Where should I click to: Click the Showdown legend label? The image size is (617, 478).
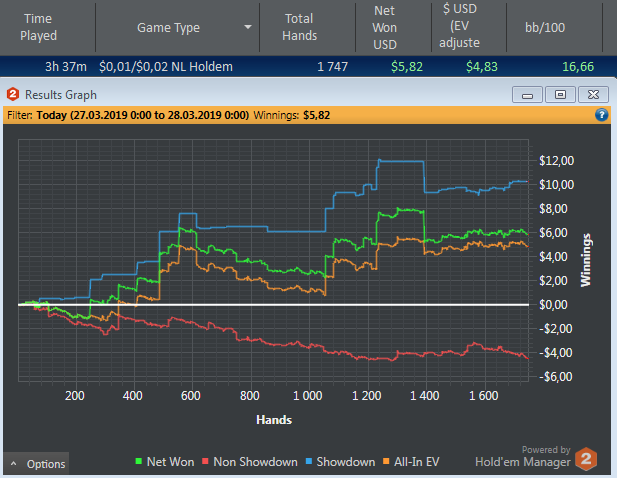click(346, 461)
